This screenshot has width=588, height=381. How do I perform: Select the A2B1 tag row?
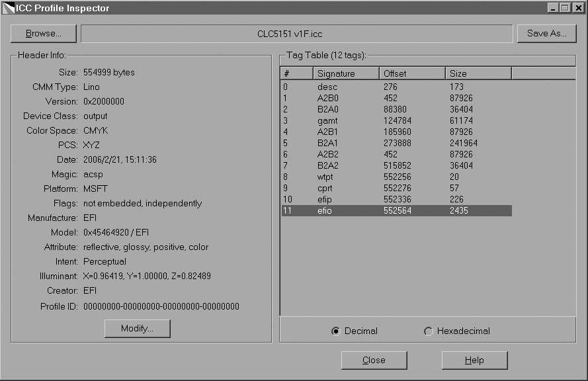[396, 132]
